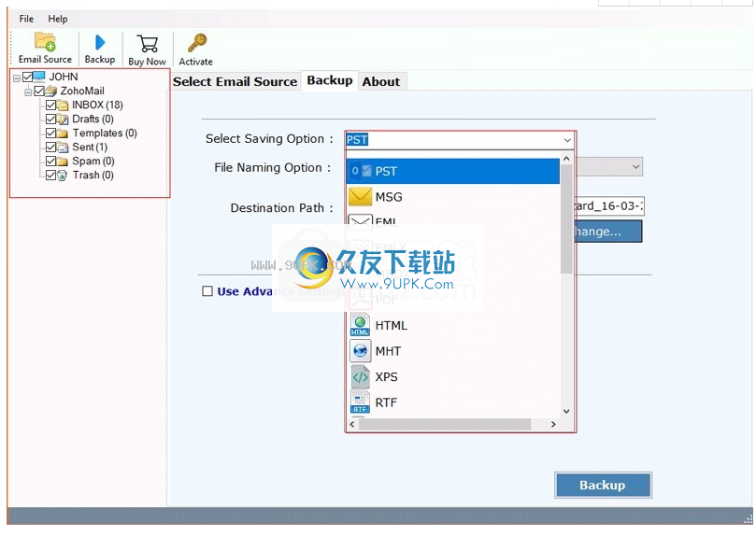Collapse the JOHN tree node
This screenshot has height=536, width=756.
[x=17, y=78]
